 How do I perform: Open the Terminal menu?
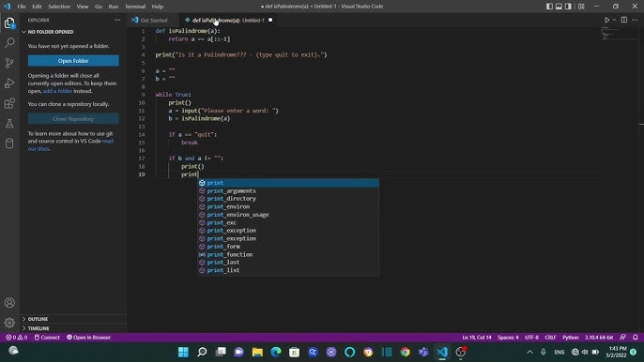(135, 7)
